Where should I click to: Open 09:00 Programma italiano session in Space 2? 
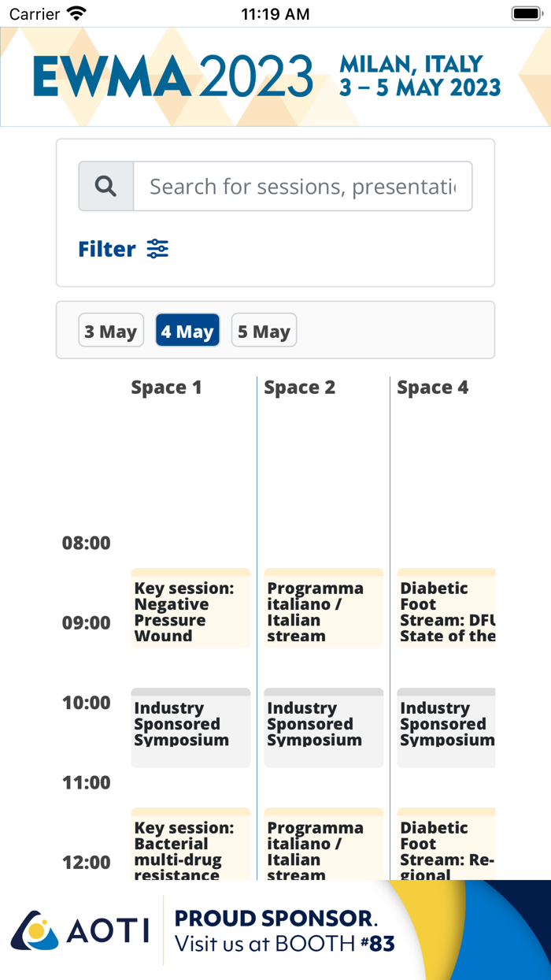point(324,609)
